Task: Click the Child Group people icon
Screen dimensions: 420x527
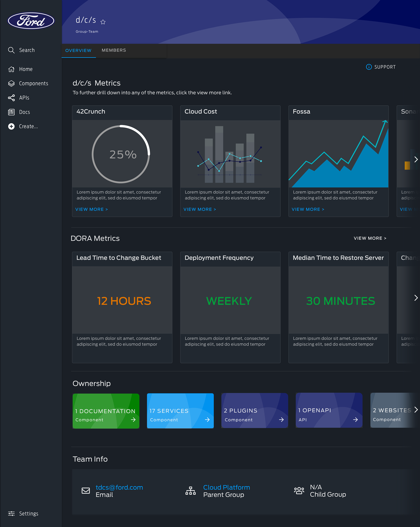Action: [x=299, y=491]
